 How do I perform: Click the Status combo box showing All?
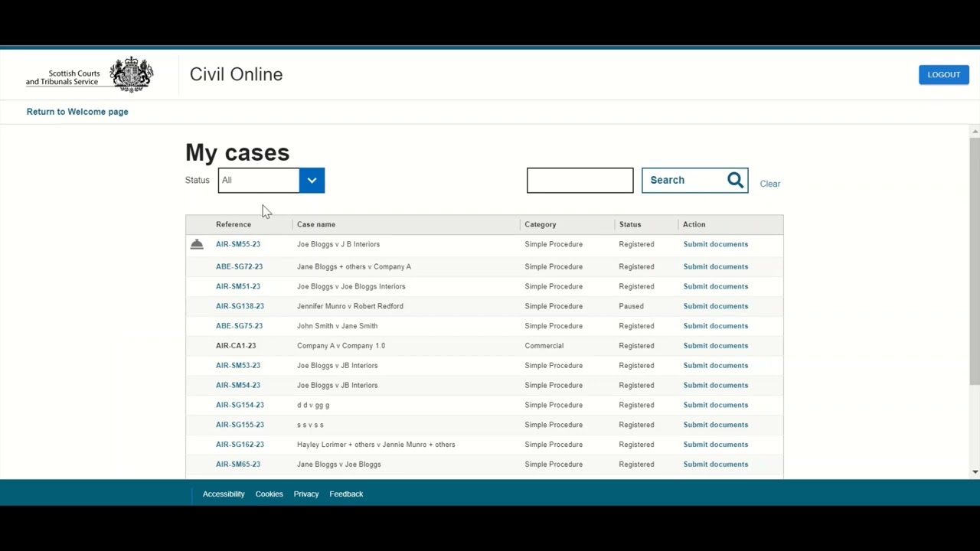point(271,181)
